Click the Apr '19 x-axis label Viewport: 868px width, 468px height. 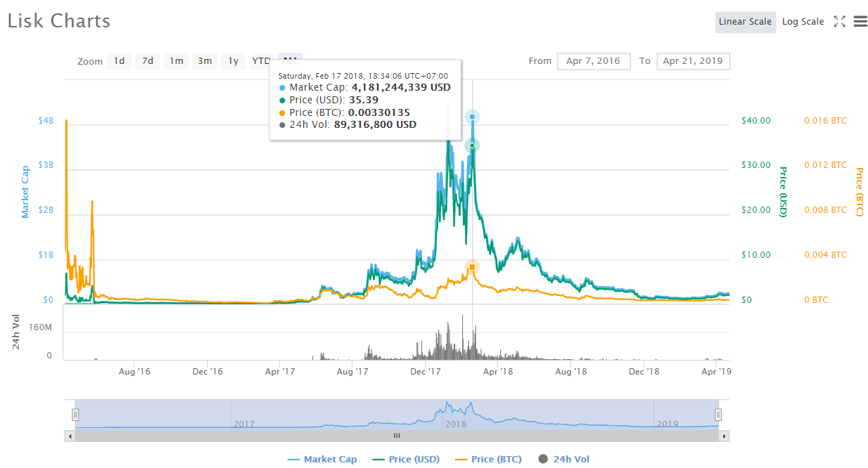point(717,371)
